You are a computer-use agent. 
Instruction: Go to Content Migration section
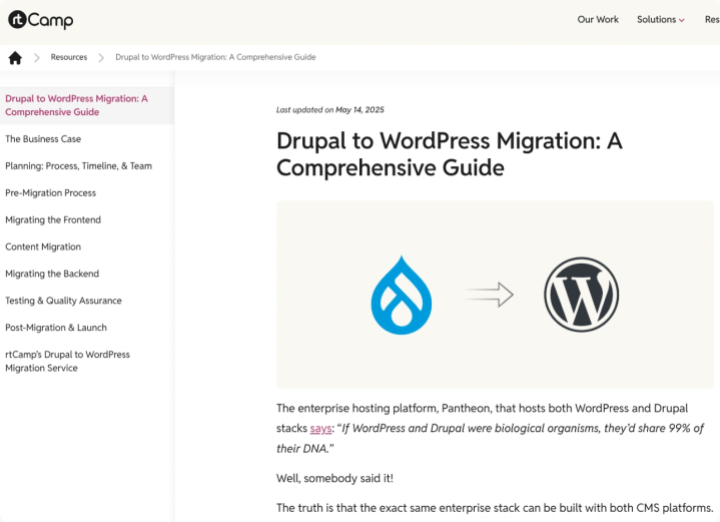(43, 247)
